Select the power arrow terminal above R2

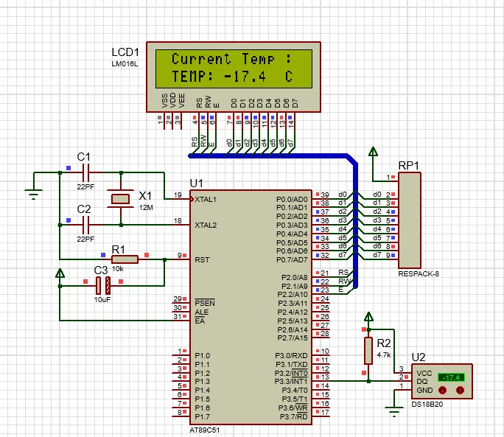tap(368, 317)
